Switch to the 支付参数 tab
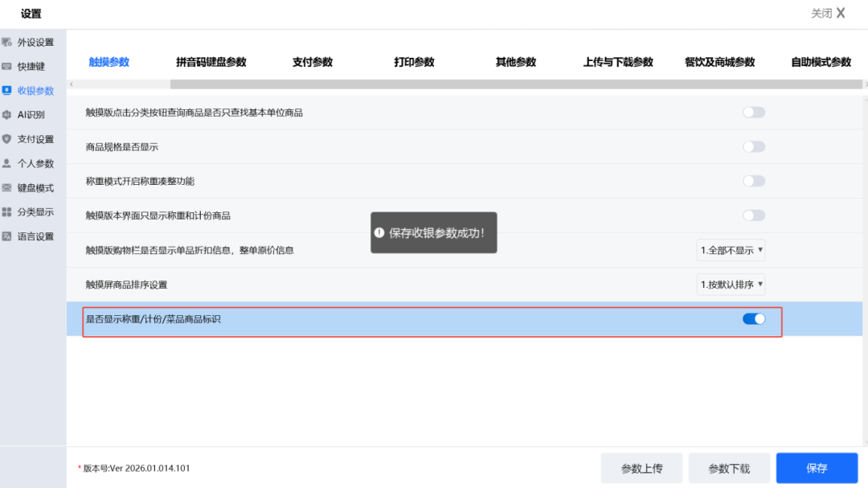The width and height of the screenshot is (868, 488). pyautogui.click(x=312, y=62)
